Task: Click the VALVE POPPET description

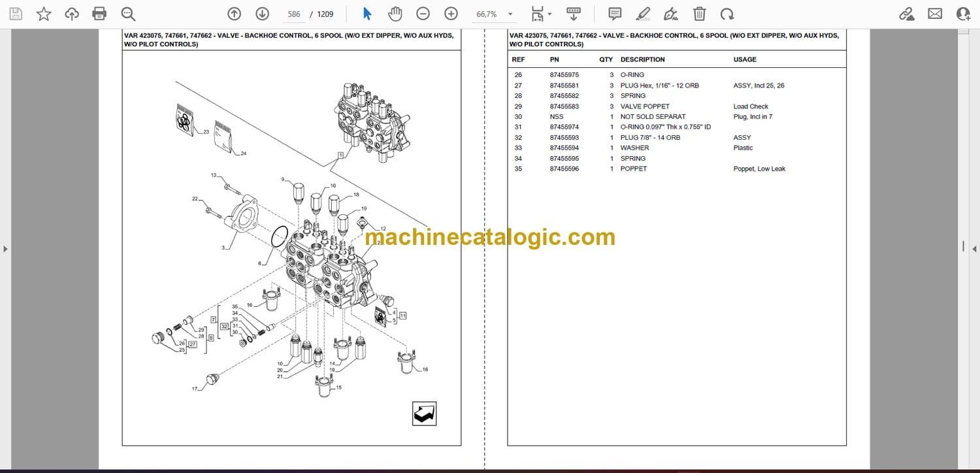Action: pyautogui.click(x=645, y=106)
